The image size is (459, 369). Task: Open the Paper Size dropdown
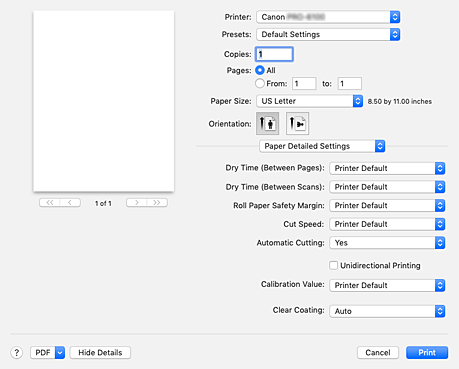click(309, 101)
